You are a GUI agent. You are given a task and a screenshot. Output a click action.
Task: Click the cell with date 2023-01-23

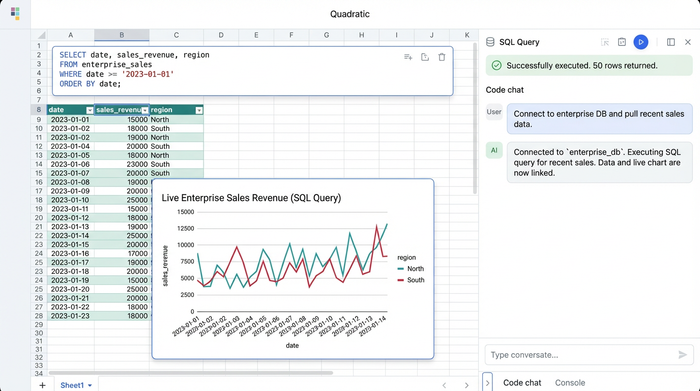pos(70,316)
